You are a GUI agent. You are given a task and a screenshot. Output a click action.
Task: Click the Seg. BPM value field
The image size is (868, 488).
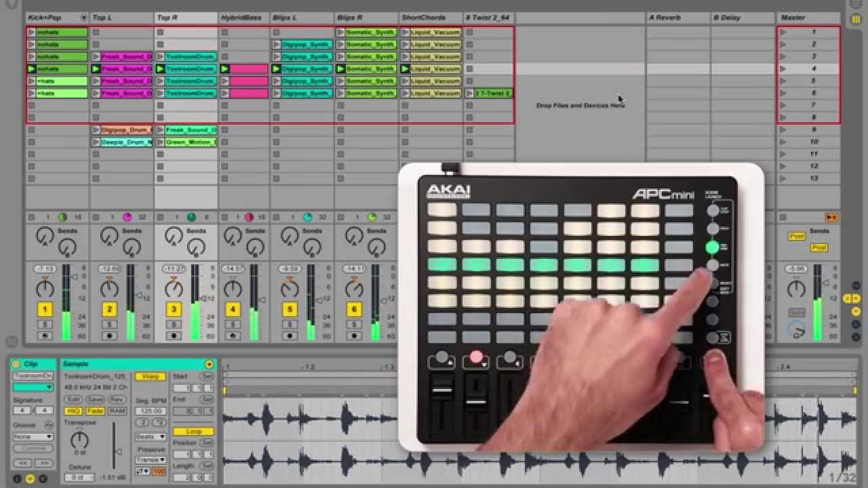pos(151,411)
